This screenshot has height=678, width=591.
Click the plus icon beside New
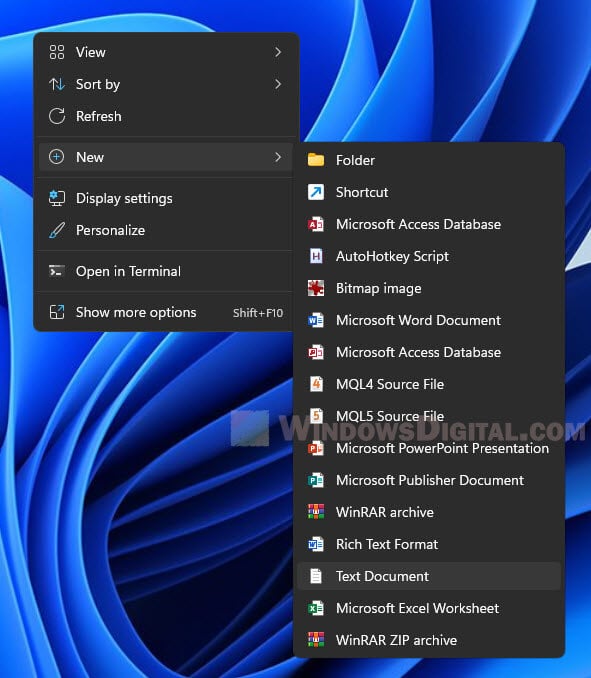(x=57, y=157)
